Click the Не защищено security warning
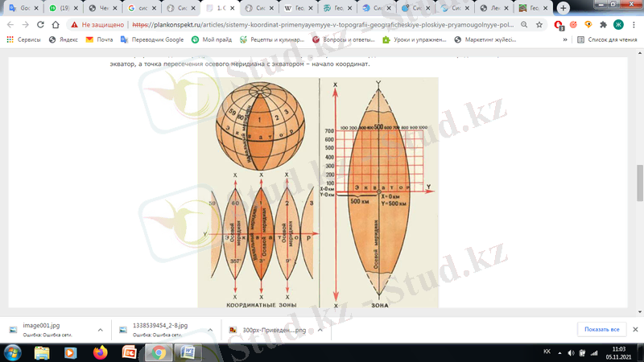 (x=98, y=24)
